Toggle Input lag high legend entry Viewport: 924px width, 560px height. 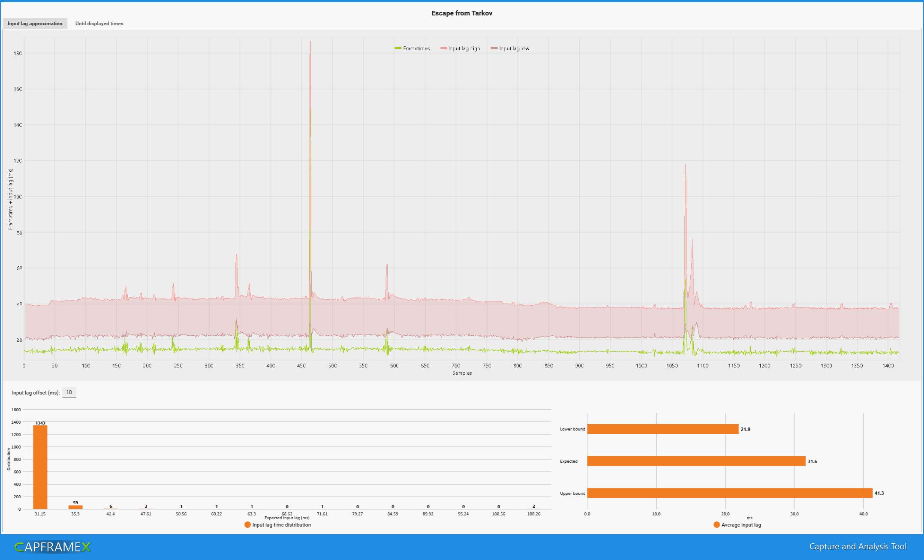[x=460, y=48]
